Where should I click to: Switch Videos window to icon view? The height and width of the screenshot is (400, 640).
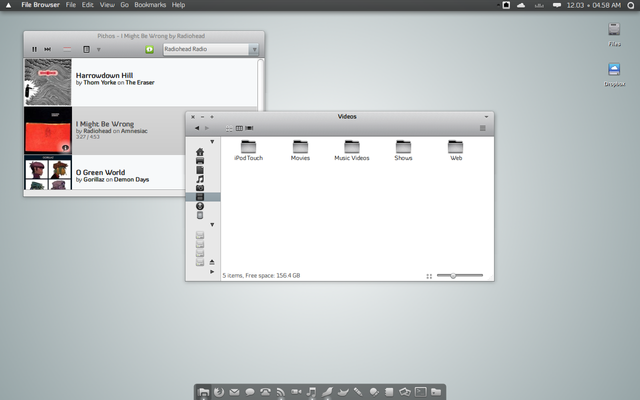[229, 128]
